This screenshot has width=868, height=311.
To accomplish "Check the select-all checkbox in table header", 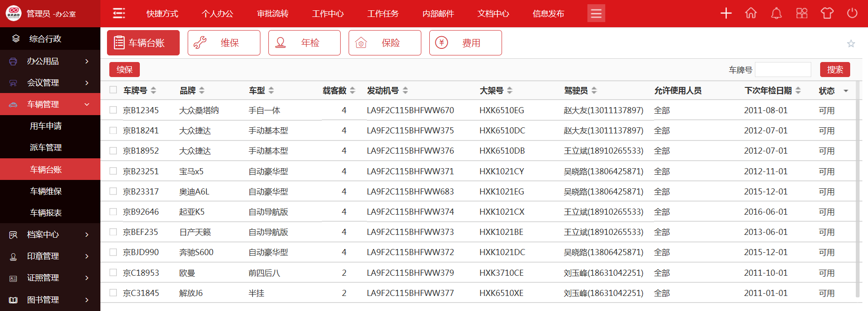I will tap(113, 90).
